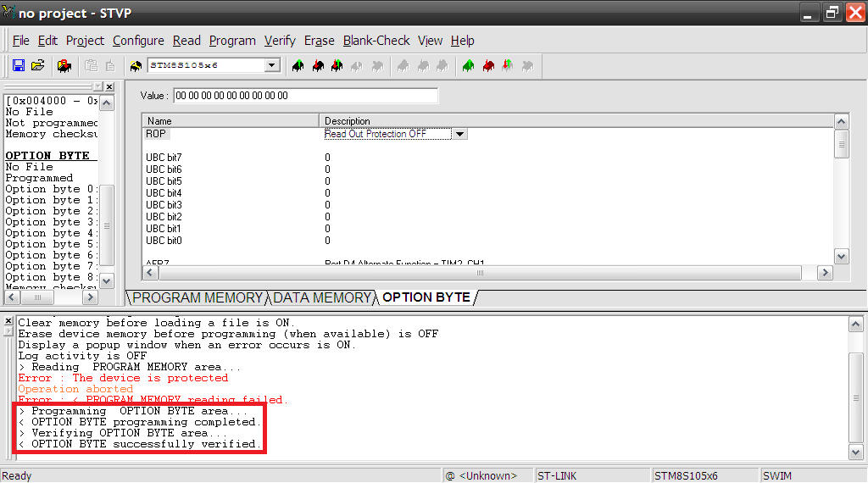This screenshot has width=868, height=483.
Task: Open the Help menu
Action: tap(462, 41)
